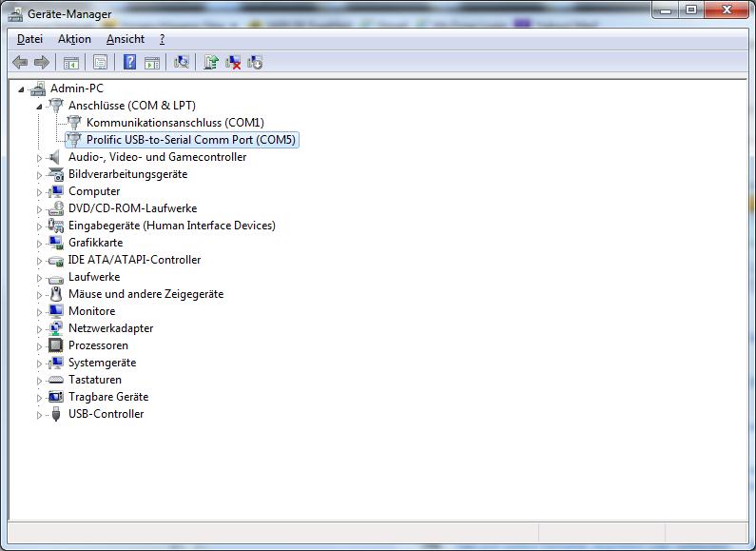Click the speaker icon for Audio controllers
This screenshot has width=756, height=551.
coord(55,157)
